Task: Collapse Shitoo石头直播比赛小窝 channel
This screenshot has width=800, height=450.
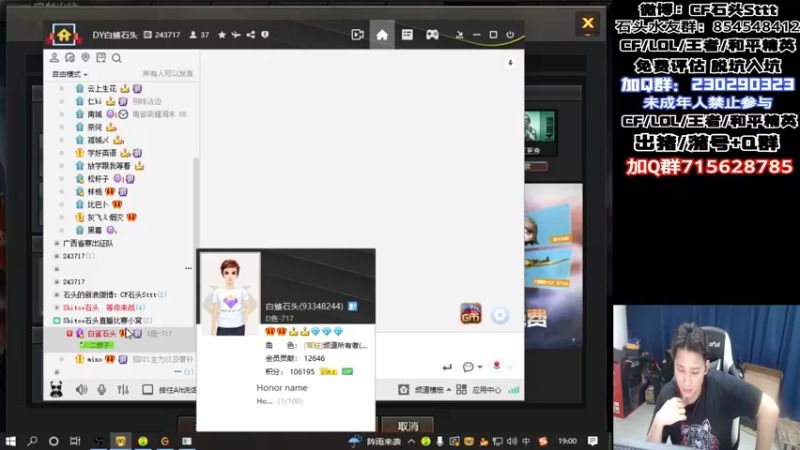Action: coord(57,320)
